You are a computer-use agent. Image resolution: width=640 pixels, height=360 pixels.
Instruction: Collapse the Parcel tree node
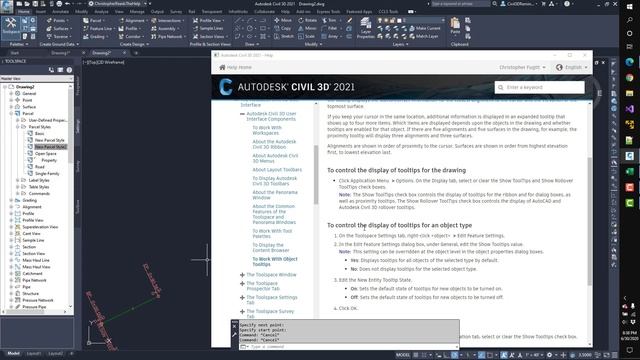click(11, 113)
